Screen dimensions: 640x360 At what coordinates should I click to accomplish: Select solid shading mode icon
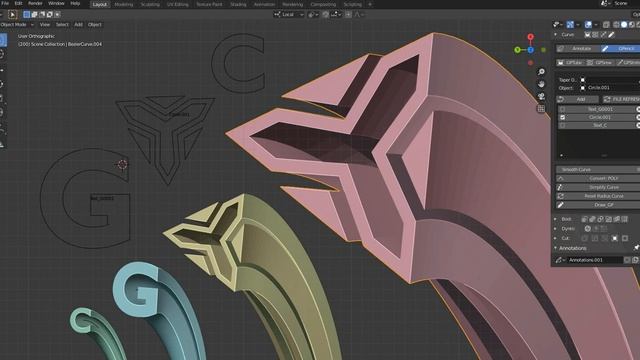tap(624, 25)
